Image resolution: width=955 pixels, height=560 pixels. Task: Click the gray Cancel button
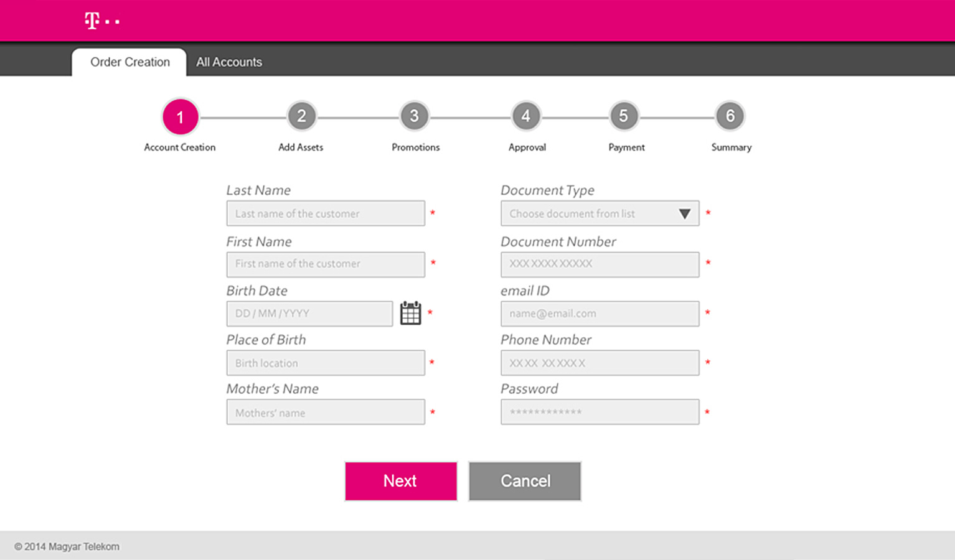tap(525, 481)
